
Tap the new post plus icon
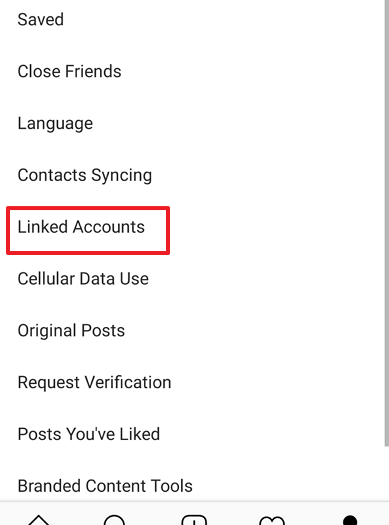194,520
